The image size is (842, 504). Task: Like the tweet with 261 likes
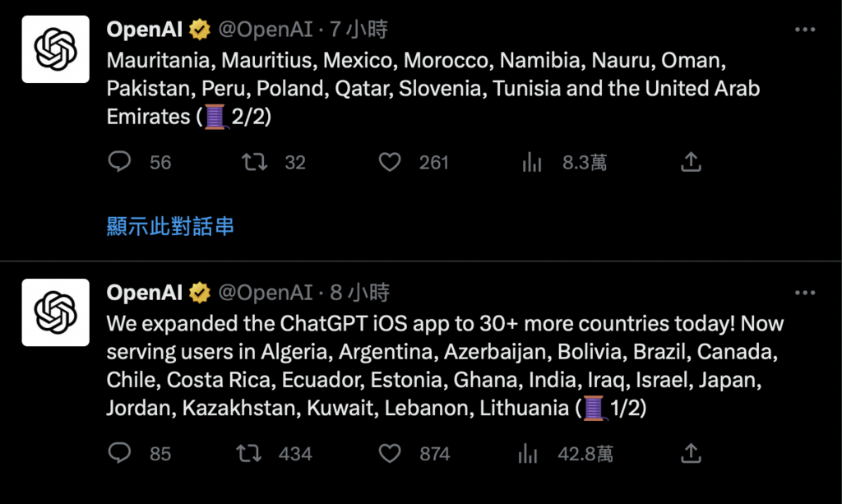click(390, 162)
